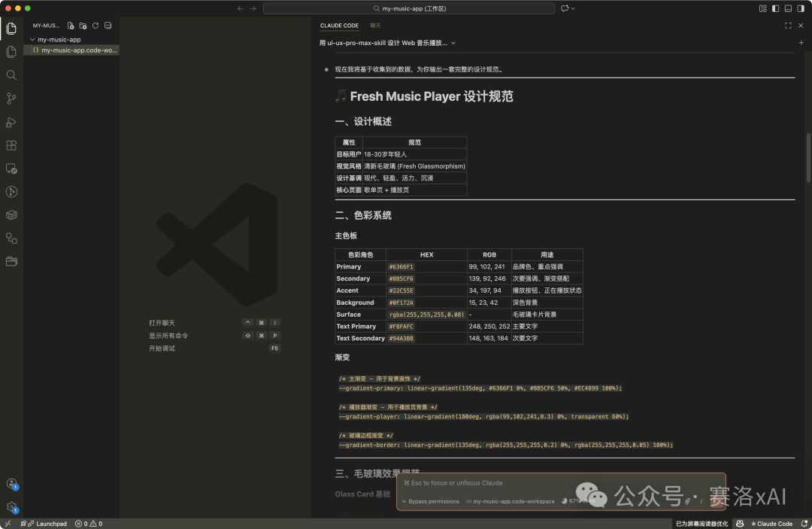Image resolution: width=812 pixels, height=529 pixels.
Task: Open the Extensions view
Action: pyautogui.click(x=11, y=145)
